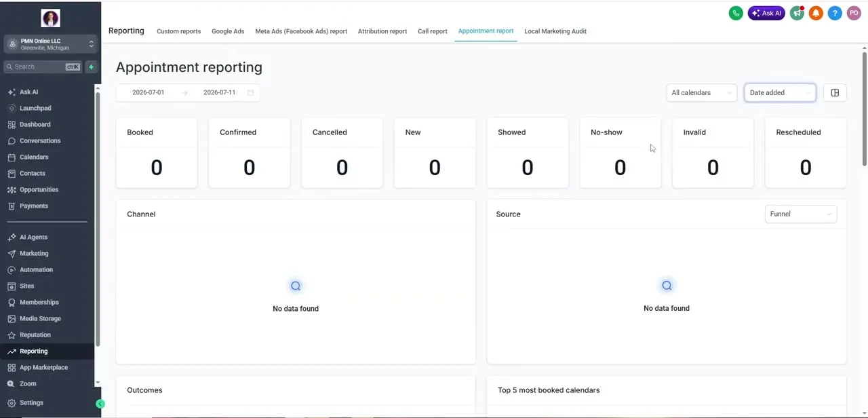
Task: Click the Reporting header label
Action: pos(126,31)
